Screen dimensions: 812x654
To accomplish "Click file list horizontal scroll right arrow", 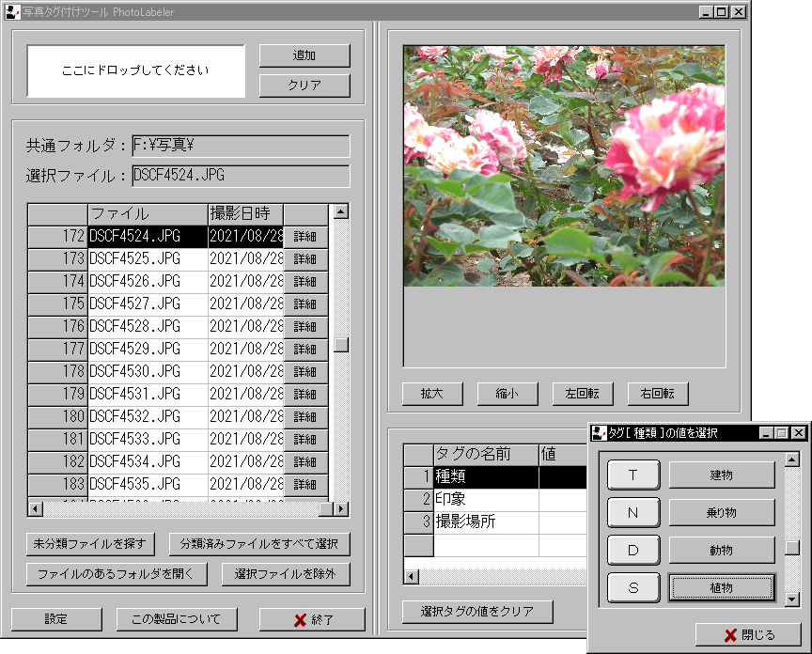I will pyautogui.click(x=341, y=509).
